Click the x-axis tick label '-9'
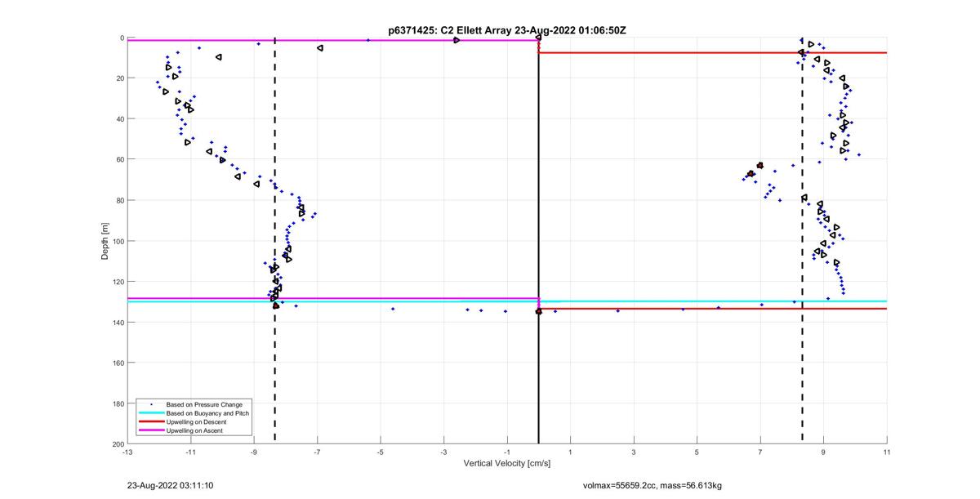The width and height of the screenshot is (980, 499). coord(253,452)
